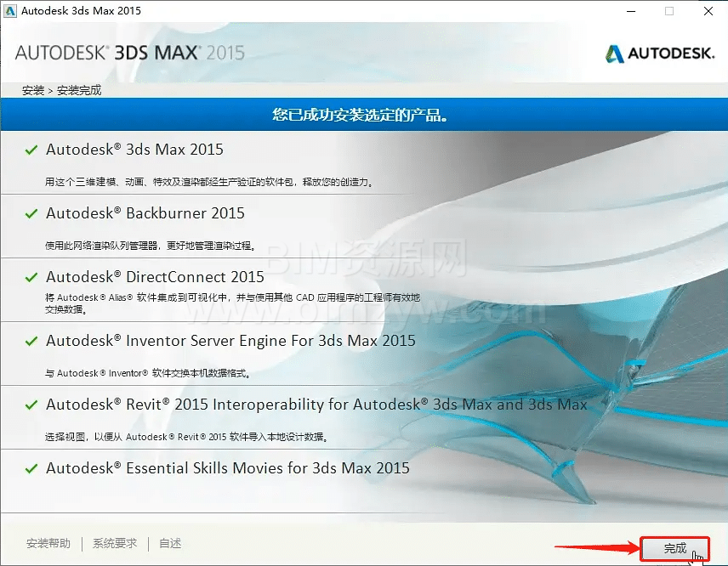Select the Autodesk DirectConnect 2015 product title
The image size is (728, 566).
click(155, 277)
